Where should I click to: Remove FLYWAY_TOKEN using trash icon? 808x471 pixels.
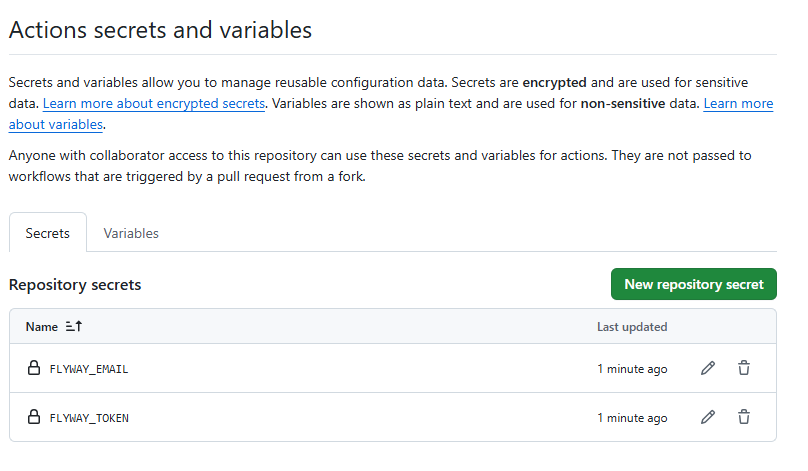coord(744,417)
